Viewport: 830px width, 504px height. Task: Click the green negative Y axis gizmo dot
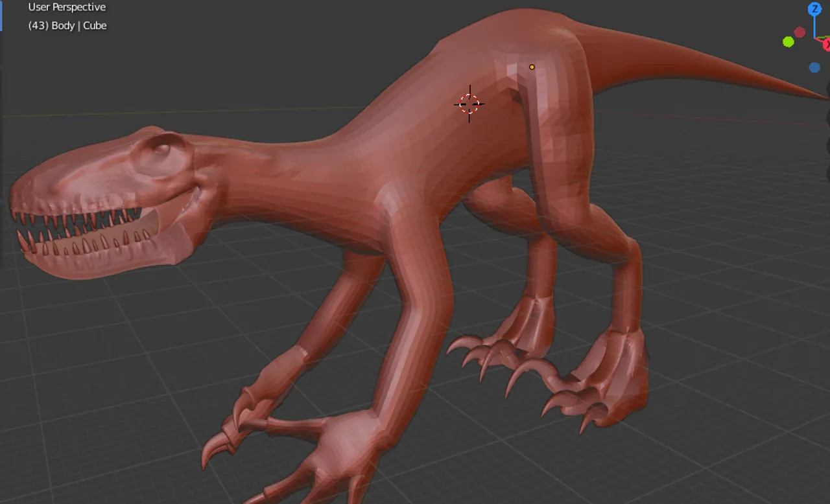(788, 41)
